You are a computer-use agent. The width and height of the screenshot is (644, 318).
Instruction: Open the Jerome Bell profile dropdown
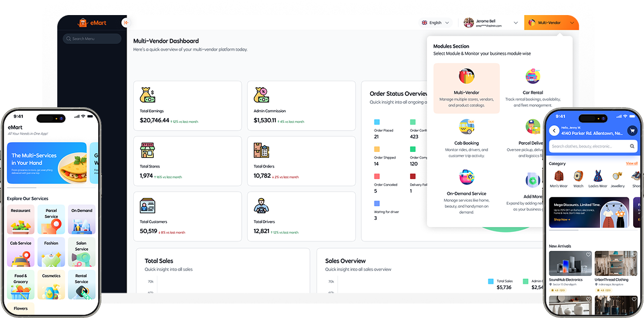pos(490,23)
